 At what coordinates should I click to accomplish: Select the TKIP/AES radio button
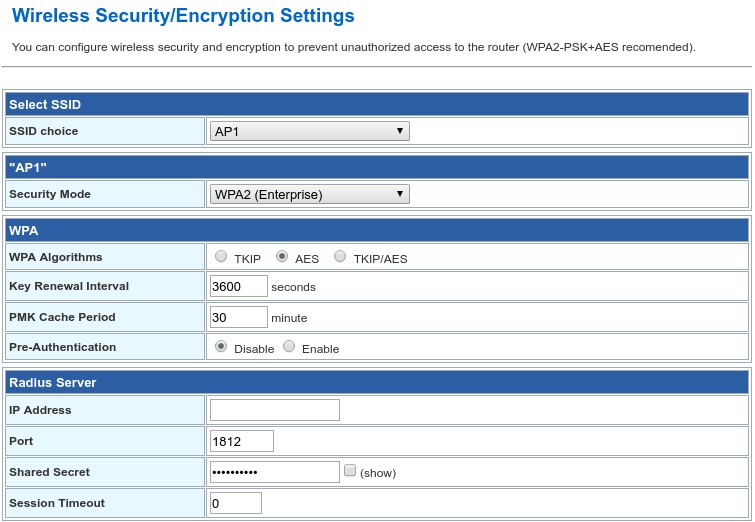coord(340,256)
